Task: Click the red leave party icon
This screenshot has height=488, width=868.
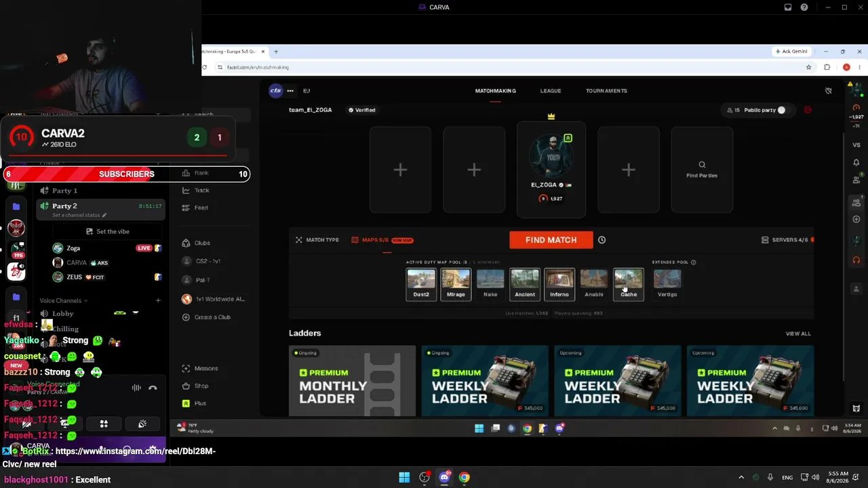Action: [808, 110]
